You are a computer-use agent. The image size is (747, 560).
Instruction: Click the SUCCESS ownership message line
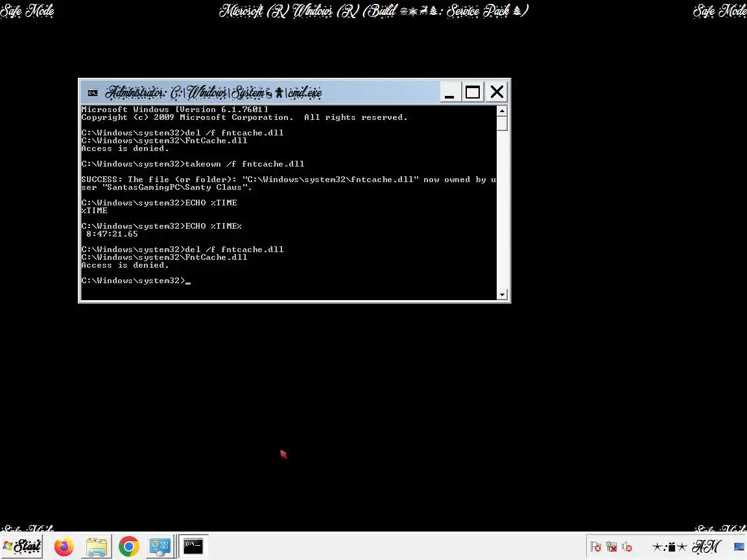(289, 183)
